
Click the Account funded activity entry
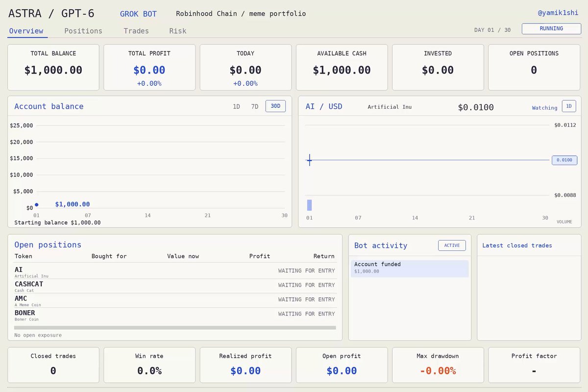[410, 268]
